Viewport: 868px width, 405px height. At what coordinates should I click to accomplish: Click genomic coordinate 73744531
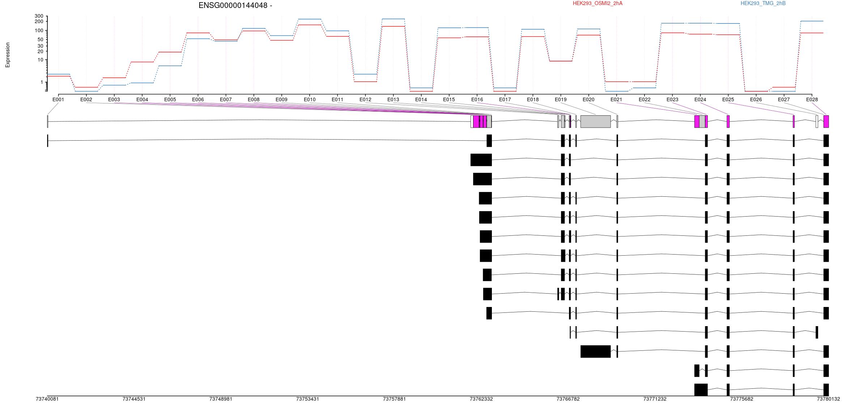[134, 399]
